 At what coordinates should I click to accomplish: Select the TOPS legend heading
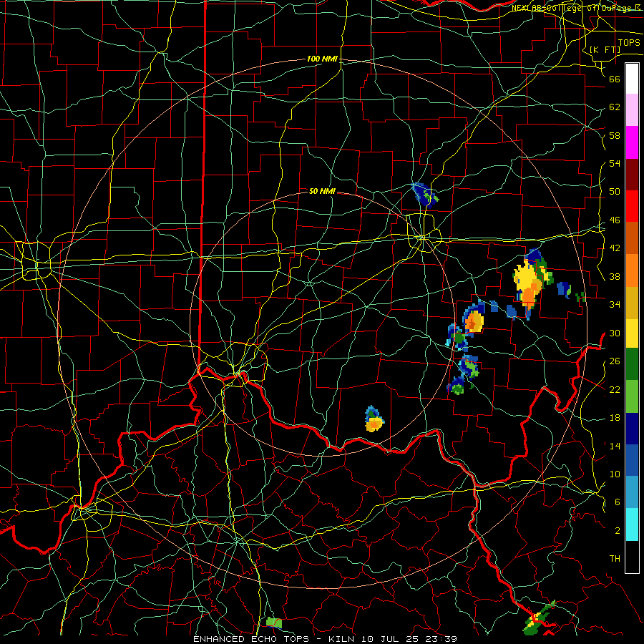[x=629, y=43]
